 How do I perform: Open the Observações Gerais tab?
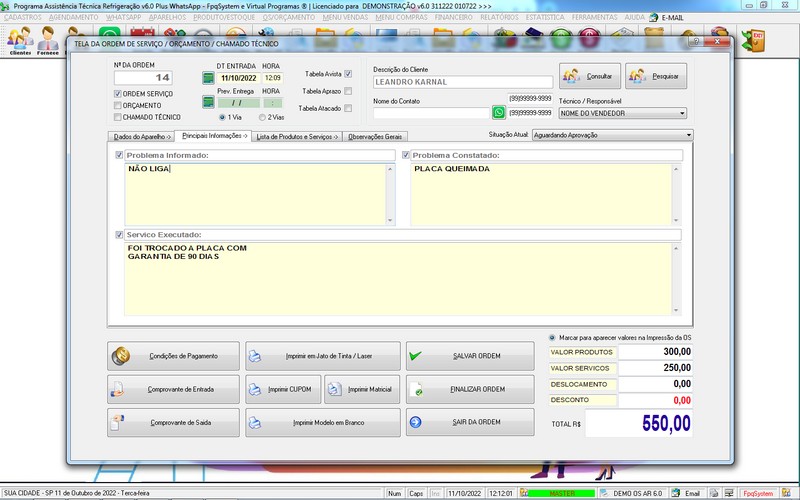[375, 135]
